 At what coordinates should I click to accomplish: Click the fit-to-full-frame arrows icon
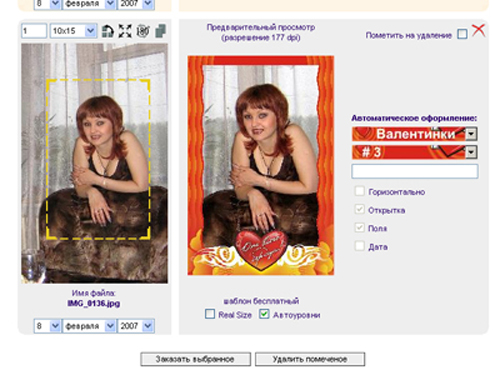pos(125,31)
